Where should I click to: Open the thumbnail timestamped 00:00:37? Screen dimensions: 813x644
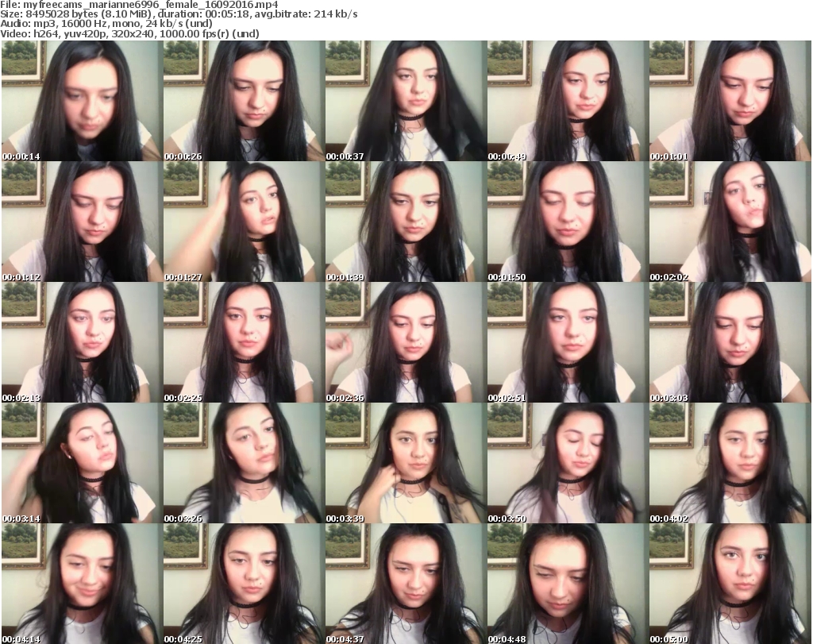tap(406, 101)
